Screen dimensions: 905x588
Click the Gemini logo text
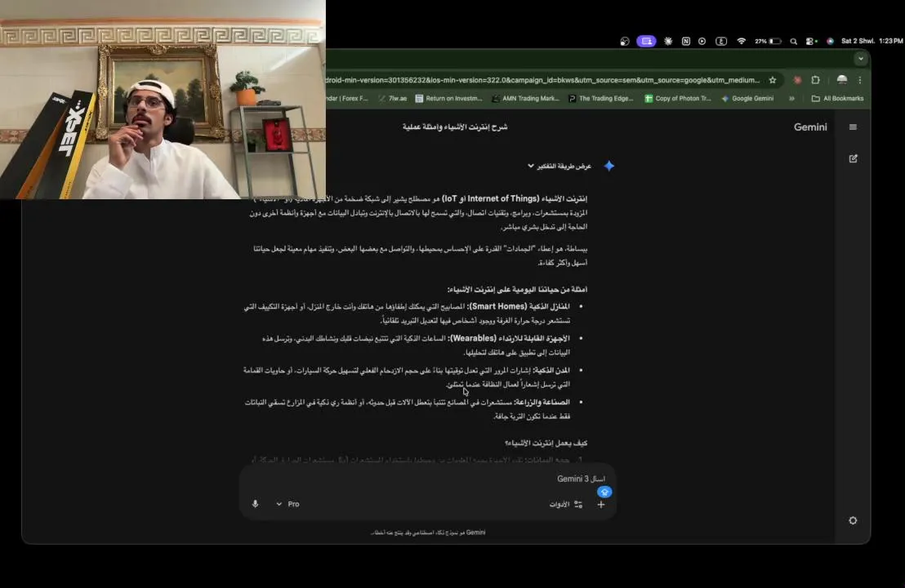click(810, 127)
